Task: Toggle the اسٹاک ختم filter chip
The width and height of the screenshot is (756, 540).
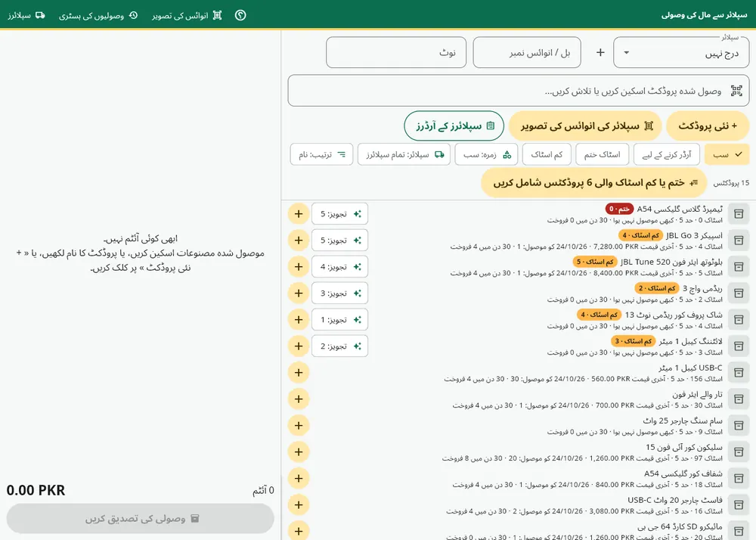Action: [603, 154]
